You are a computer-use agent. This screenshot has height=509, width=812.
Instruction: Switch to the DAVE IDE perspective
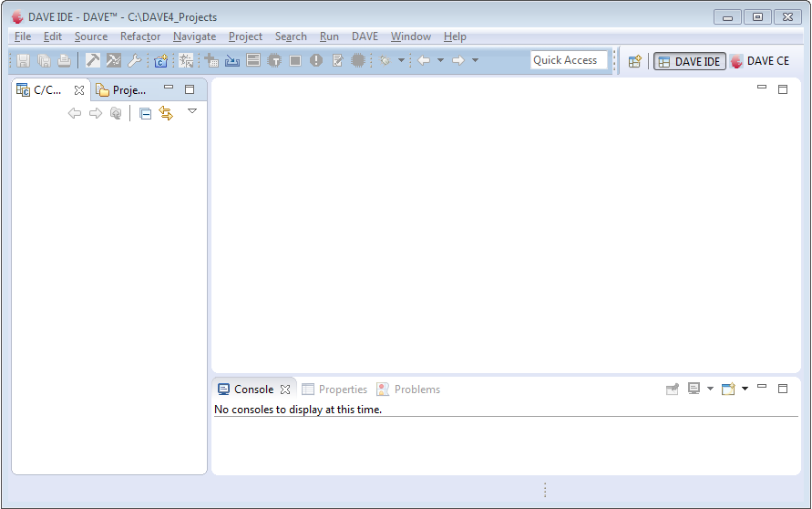[x=689, y=61]
